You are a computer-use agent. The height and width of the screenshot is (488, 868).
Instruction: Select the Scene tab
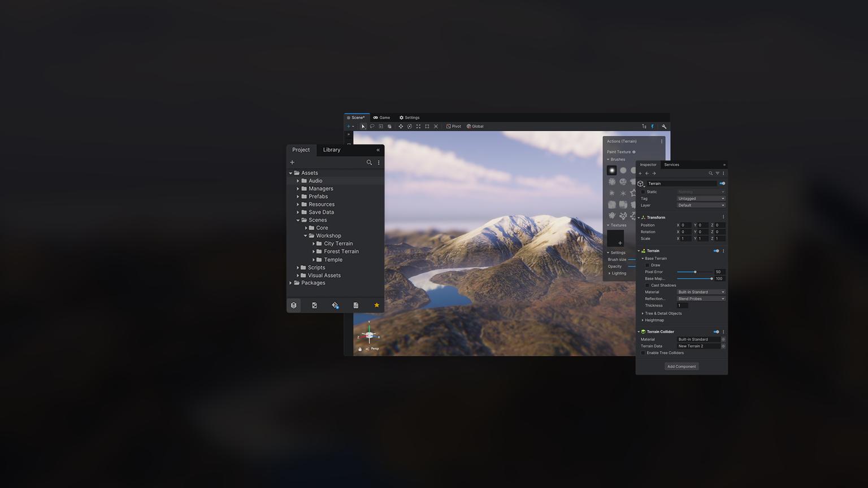[356, 118]
